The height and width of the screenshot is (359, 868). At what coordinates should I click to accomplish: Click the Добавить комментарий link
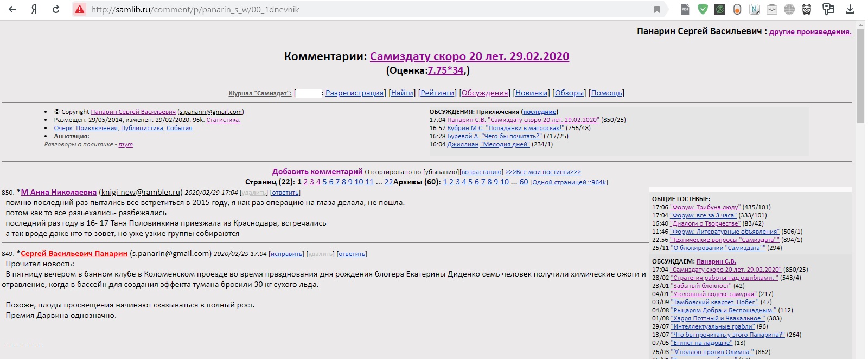[317, 172]
